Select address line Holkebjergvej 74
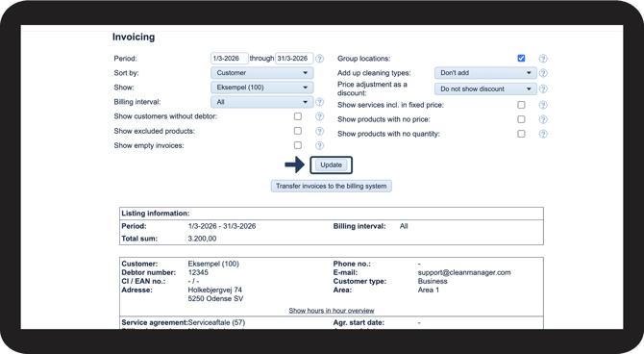 tap(214, 290)
